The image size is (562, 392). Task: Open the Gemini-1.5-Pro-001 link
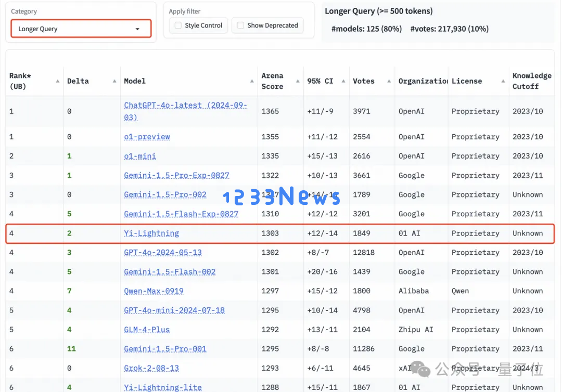[x=165, y=349]
